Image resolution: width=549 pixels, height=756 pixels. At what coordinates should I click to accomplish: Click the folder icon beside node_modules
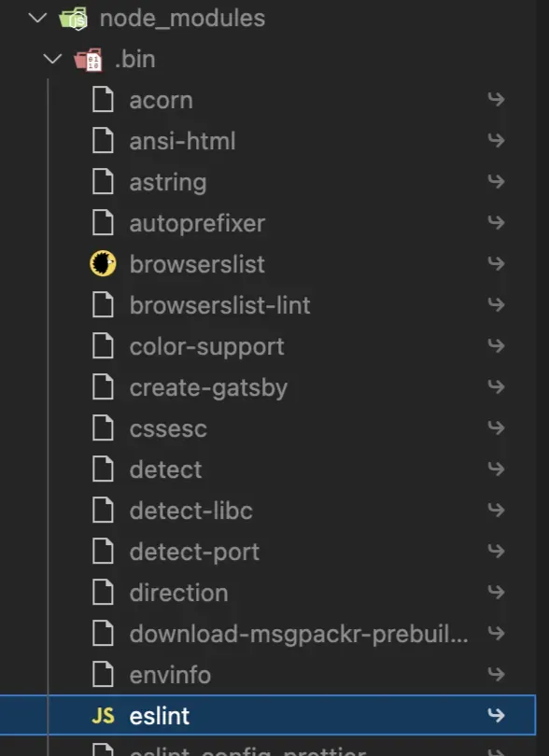pos(76,18)
